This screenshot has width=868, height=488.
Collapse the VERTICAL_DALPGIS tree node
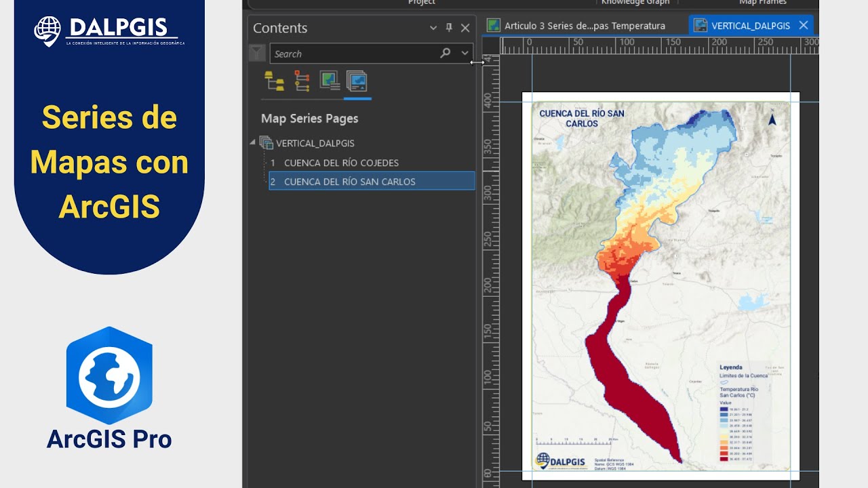tap(253, 142)
